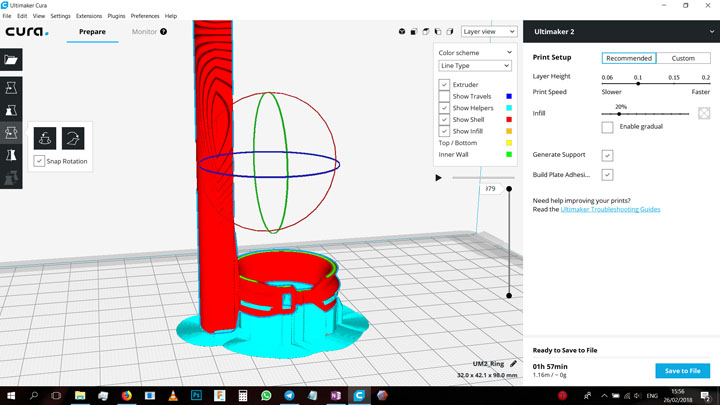This screenshot has width=720, height=405.
Task: Toggle the Show Infill checkbox
Action: click(x=444, y=131)
